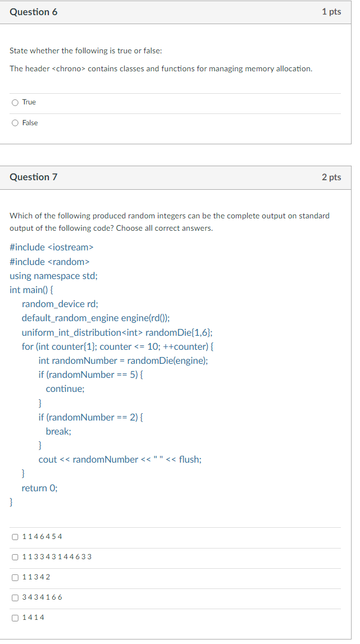Click the '#include <iostream>' code line

coord(52,247)
